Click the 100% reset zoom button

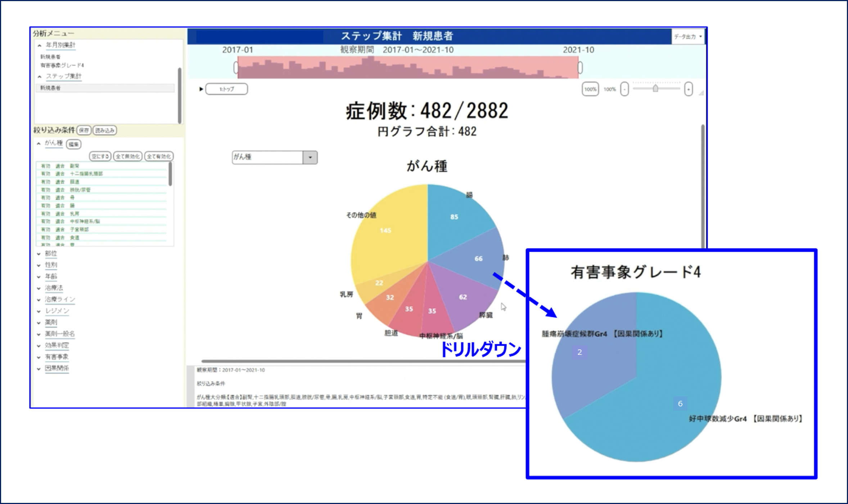[590, 89]
